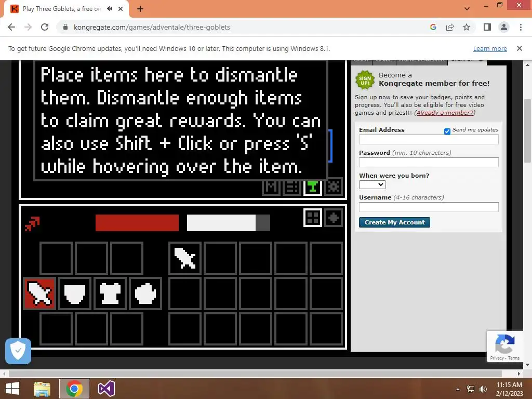The image size is (532, 399).
Task: Click the white experience progress bar
Action: [229, 223]
